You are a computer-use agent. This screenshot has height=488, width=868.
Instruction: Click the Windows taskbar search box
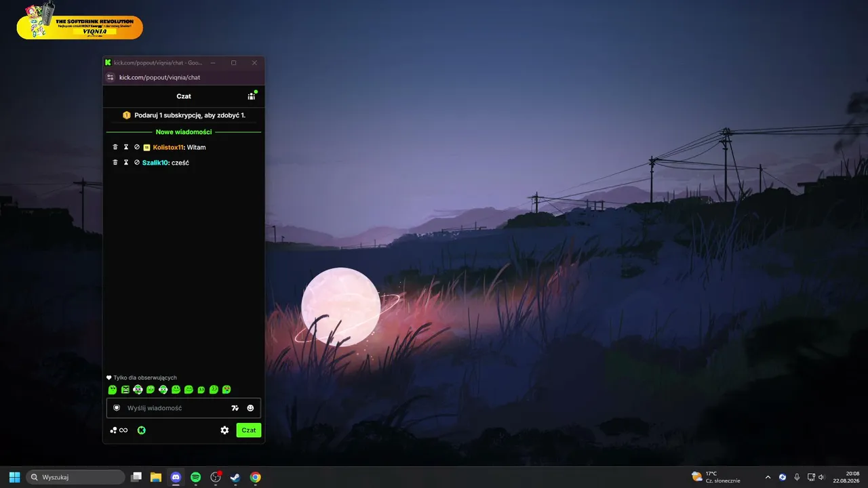pyautogui.click(x=75, y=477)
